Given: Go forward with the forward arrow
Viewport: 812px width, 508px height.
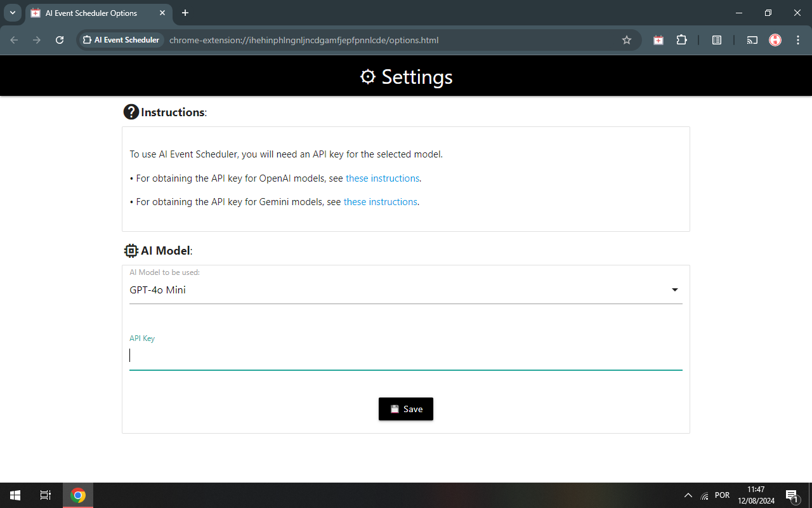Looking at the screenshot, I should [37, 40].
